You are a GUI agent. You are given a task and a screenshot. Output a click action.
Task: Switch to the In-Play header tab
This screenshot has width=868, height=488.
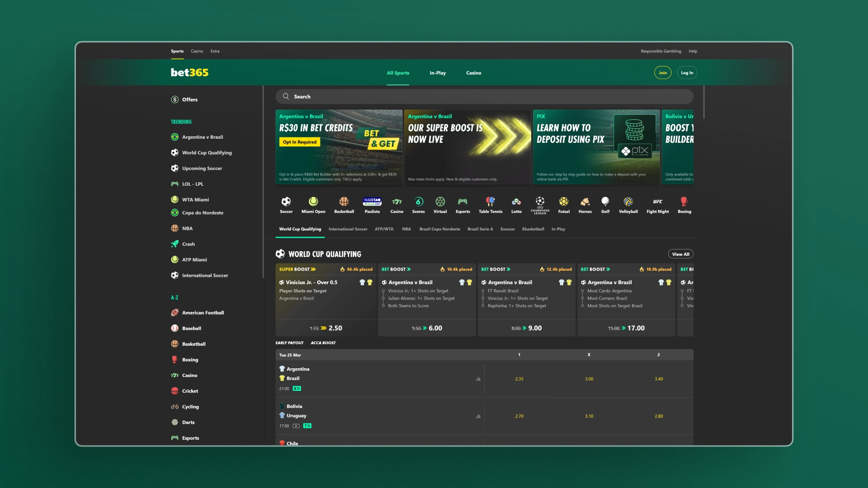coord(438,73)
